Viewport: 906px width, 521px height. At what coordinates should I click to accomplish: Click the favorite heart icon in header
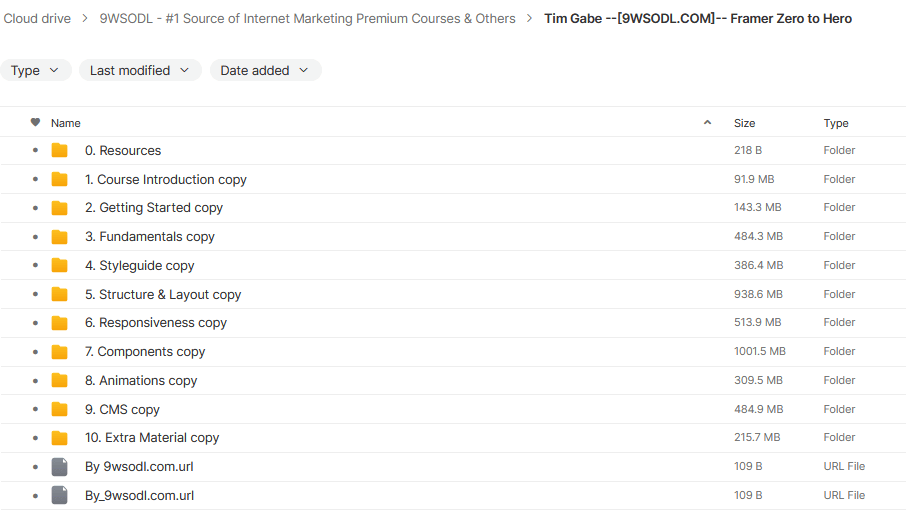pyautogui.click(x=35, y=123)
